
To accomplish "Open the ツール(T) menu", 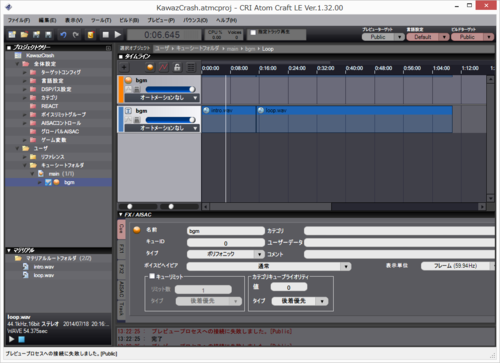I will pyautogui.click(x=101, y=20).
